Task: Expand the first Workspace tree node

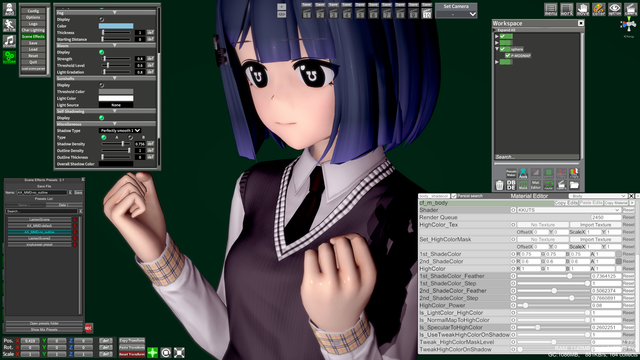Action: click(497, 36)
